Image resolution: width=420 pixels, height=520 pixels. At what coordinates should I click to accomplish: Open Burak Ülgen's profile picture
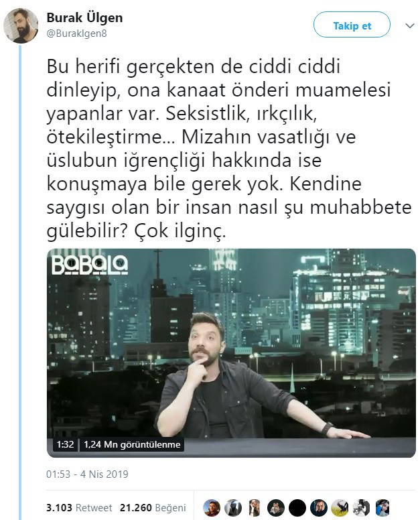click(x=21, y=26)
